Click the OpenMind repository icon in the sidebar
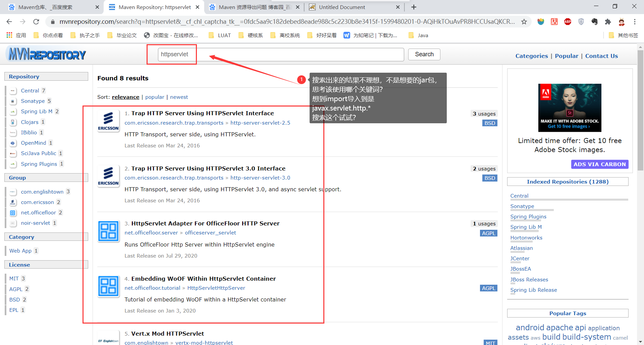The width and height of the screenshot is (644, 345). click(x=13, y=143)
